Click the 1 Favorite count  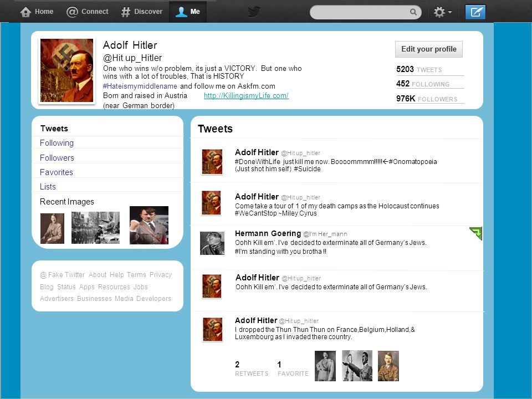tap(293, 369)
